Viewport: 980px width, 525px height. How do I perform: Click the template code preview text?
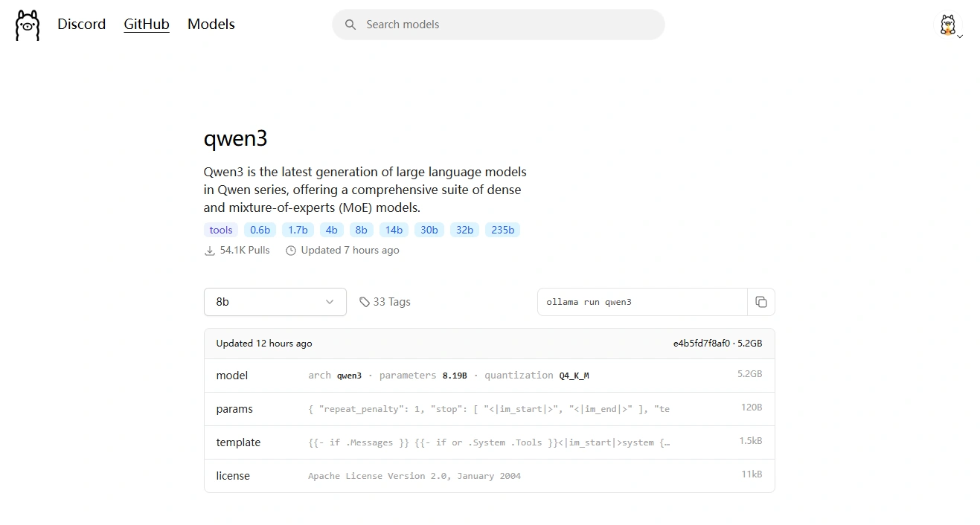489,442
